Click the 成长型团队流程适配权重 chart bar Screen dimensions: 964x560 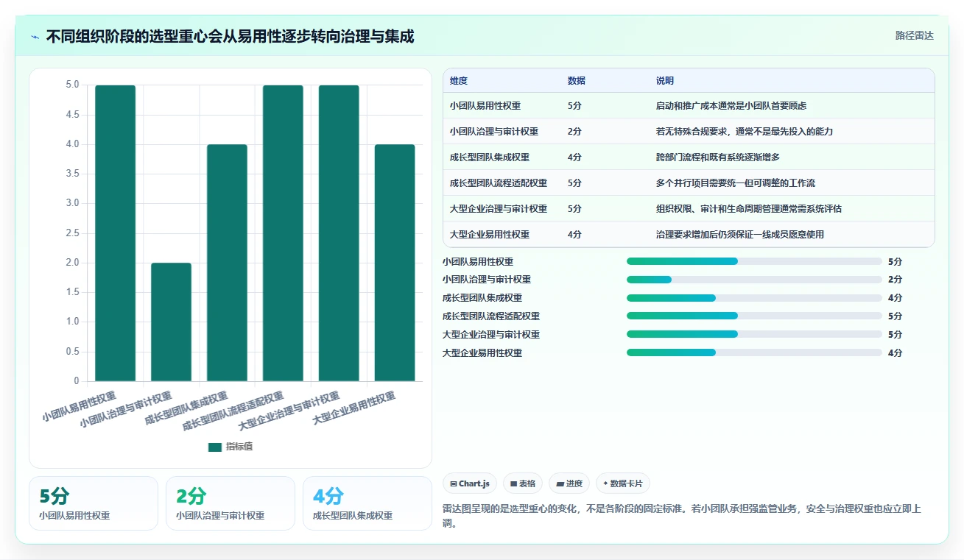283,233
